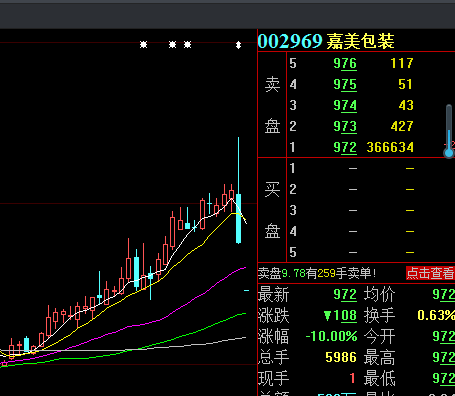455x396 pixels.
Task: Click the tall cyan candlestick with long upper wick
Action: [x=238, y=190]
